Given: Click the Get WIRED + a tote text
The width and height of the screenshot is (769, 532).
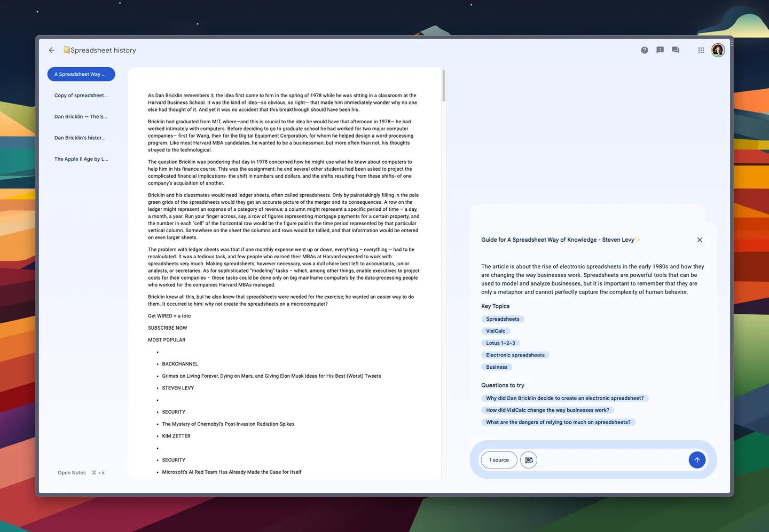Looking at the screenshot, I should (x=169, y=316).
